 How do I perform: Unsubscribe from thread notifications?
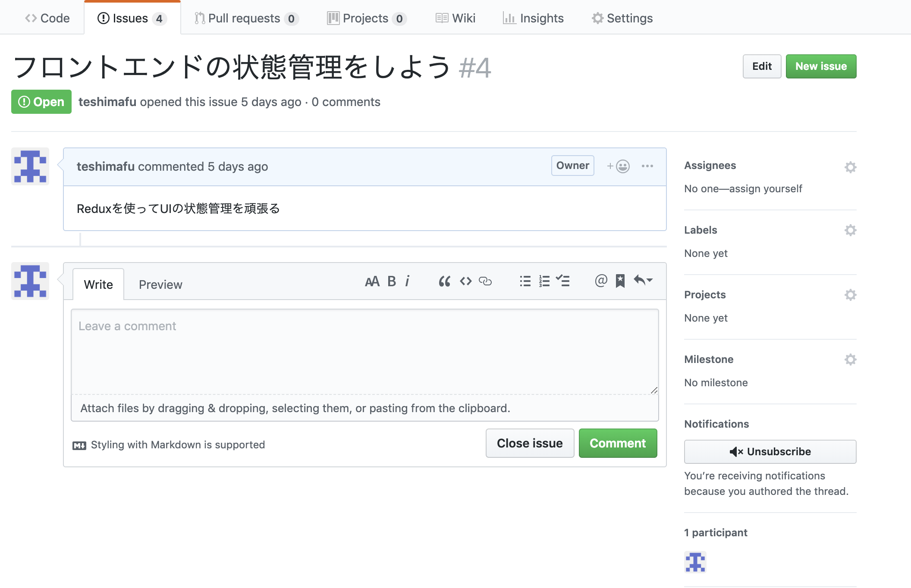(770, 451)
